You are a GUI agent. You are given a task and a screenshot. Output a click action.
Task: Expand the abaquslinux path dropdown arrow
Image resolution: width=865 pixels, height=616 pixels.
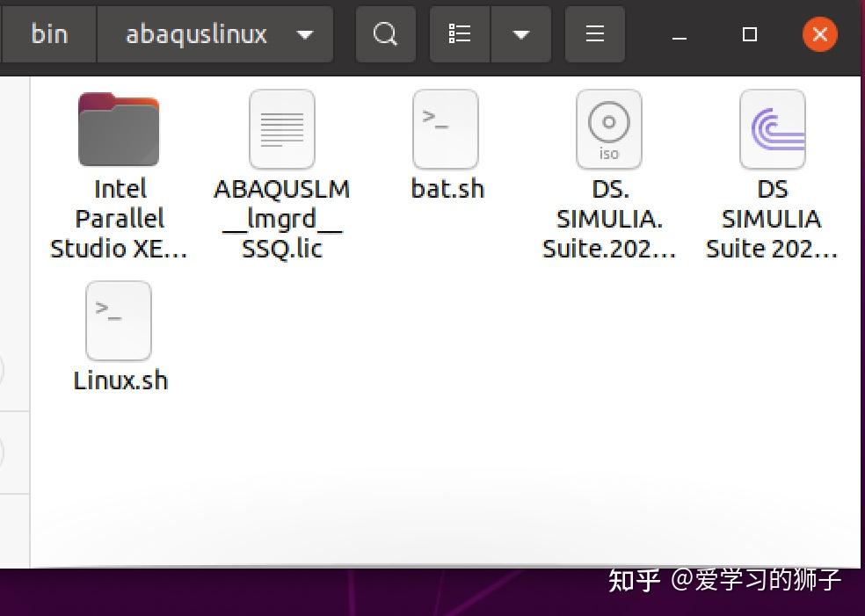(303, 34)
